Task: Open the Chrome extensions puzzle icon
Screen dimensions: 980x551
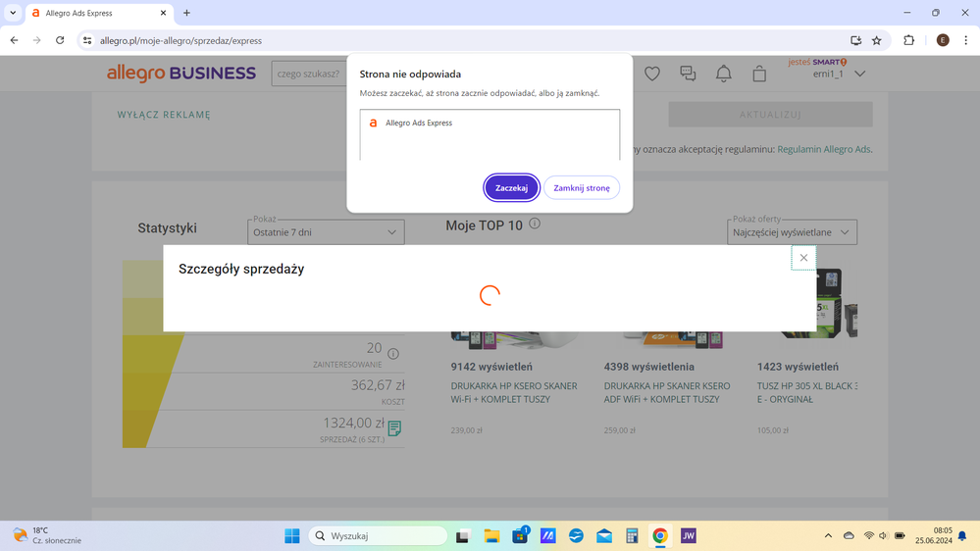Action: [x=908, y=40]
